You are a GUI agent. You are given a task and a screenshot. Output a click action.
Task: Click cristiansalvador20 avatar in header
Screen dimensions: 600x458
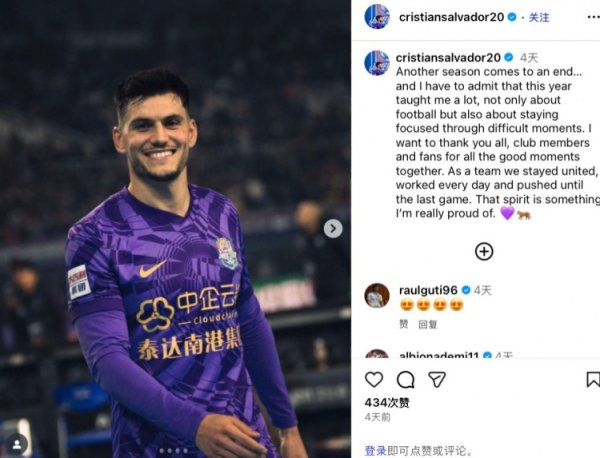point(377,16)
